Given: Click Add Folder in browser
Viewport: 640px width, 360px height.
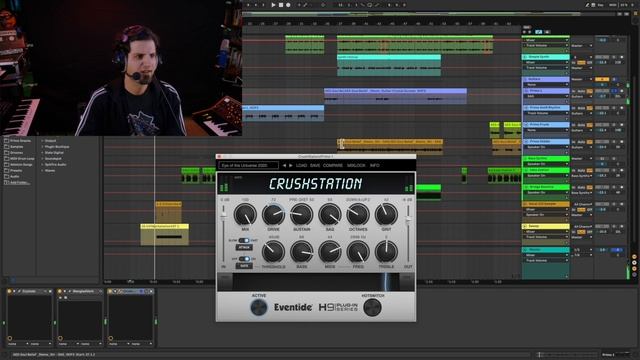Looking at the screenshot, I should [x=19, y=182].
